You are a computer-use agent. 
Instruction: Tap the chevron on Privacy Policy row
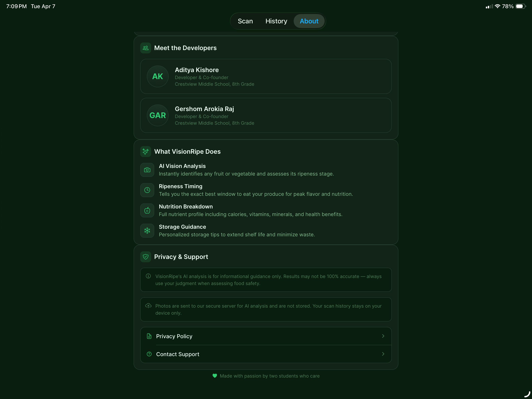[x=383, y=336]
